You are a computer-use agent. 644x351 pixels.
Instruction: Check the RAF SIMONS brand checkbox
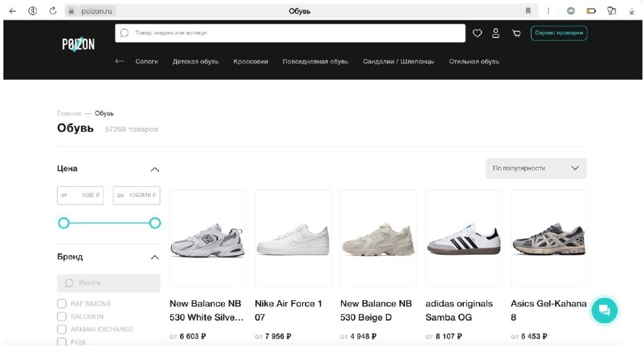tap(62, 303)
